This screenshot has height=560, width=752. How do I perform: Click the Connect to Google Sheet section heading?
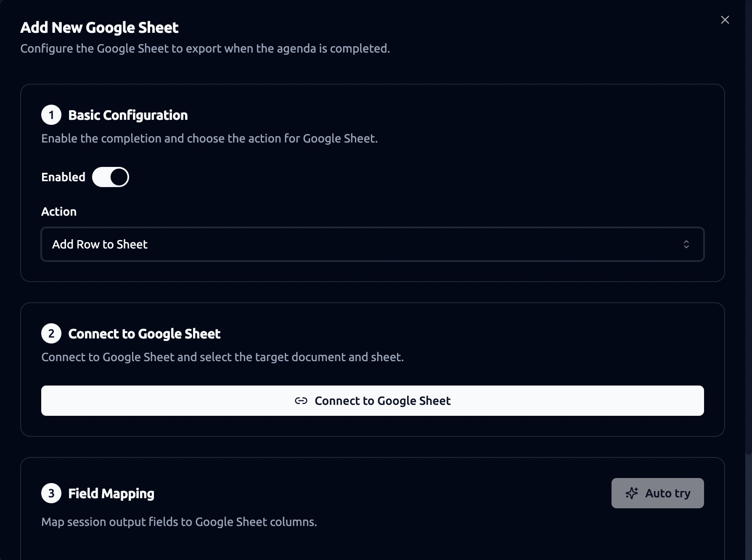coord(144,334)
